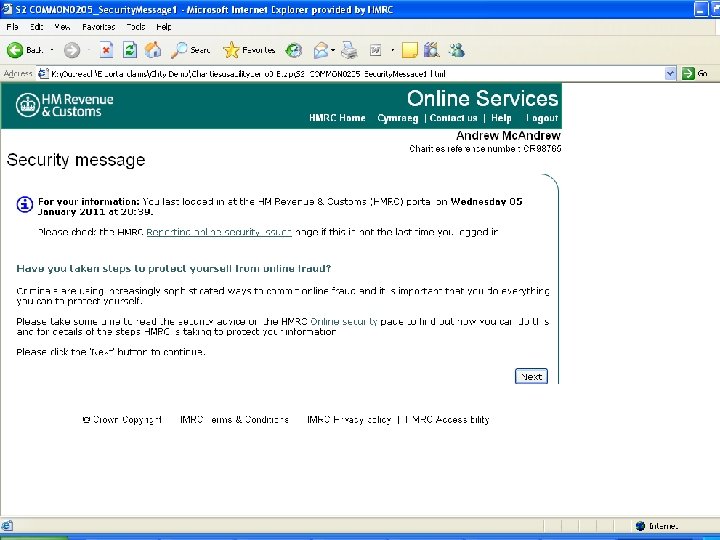Click the yellow note Discuss icon

pos(410,50)
